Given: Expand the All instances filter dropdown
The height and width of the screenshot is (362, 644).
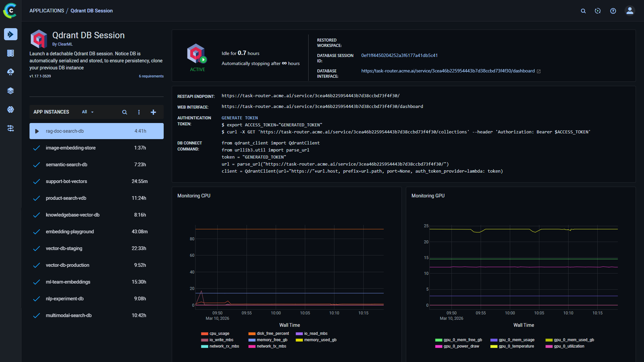Looking at the screenshot, I should (x=88, y=112).
